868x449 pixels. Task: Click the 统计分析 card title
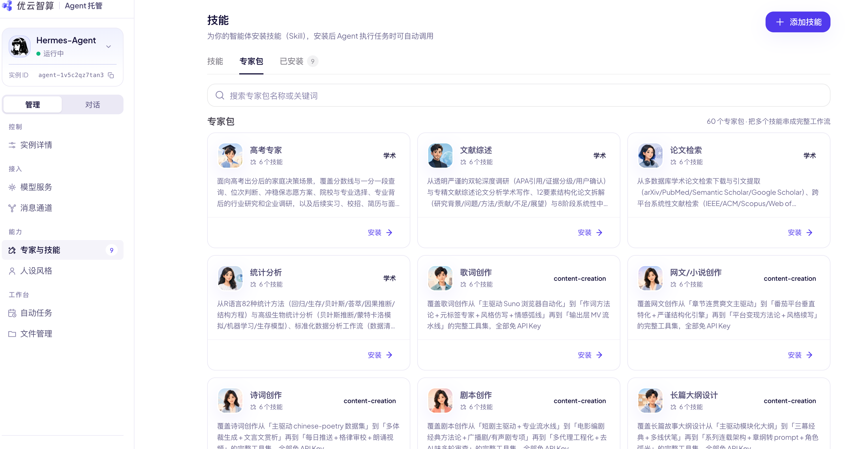pyautogui.click(x=266, y=272)
